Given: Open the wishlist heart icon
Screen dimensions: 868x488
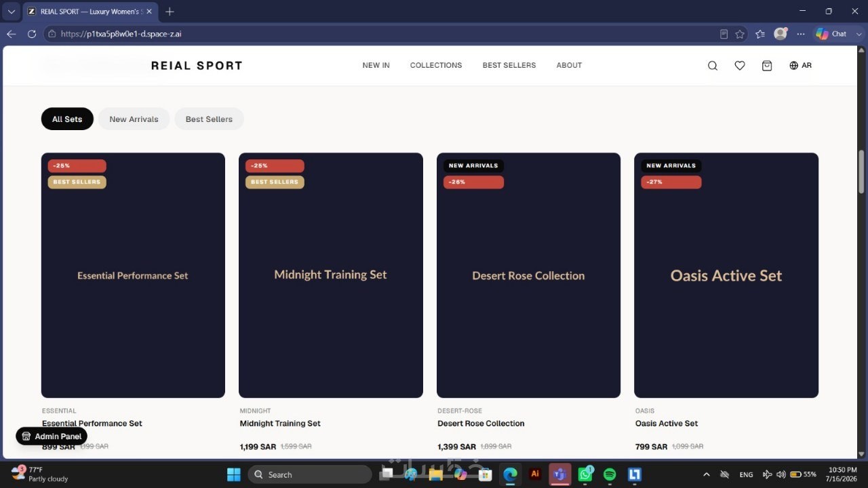Looking at the screenshot, I should pyautogui.click(x=740, y=66).
